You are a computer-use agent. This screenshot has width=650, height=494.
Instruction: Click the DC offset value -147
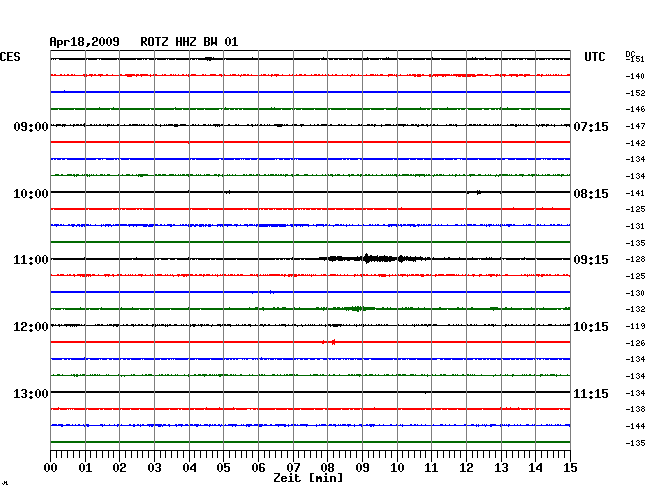click(635, 126)
